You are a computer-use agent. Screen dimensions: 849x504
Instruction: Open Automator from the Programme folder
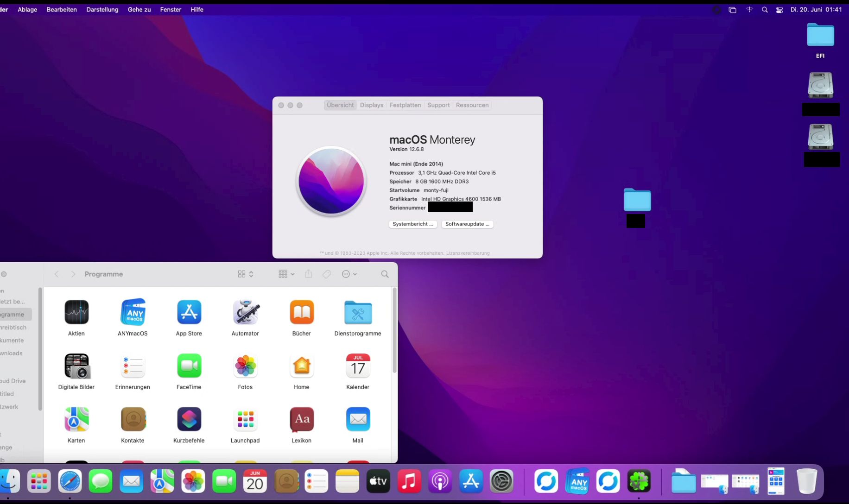(x=245, y=312)
